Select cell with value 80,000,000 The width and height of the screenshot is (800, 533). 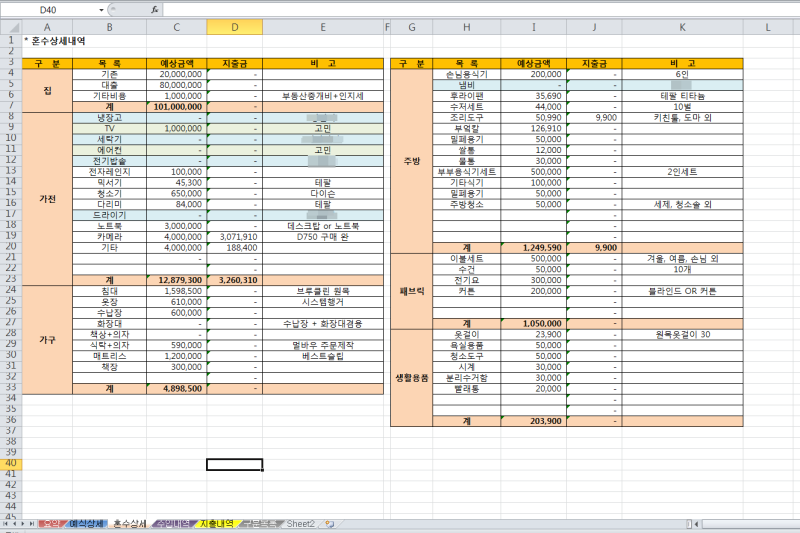coord(177,85)
